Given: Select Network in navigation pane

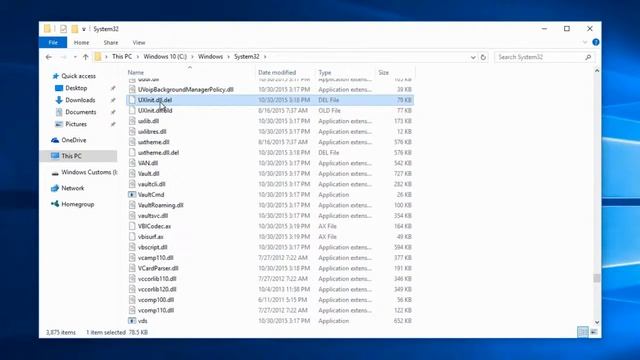Looking at the screenshot, I should (x=73, y=188).
